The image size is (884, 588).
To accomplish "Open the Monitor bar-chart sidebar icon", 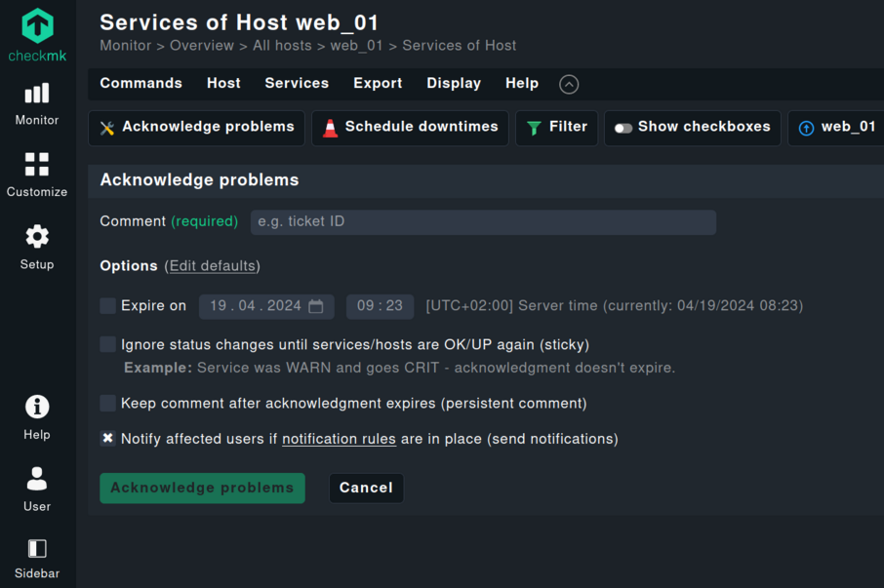I will 37,94.
